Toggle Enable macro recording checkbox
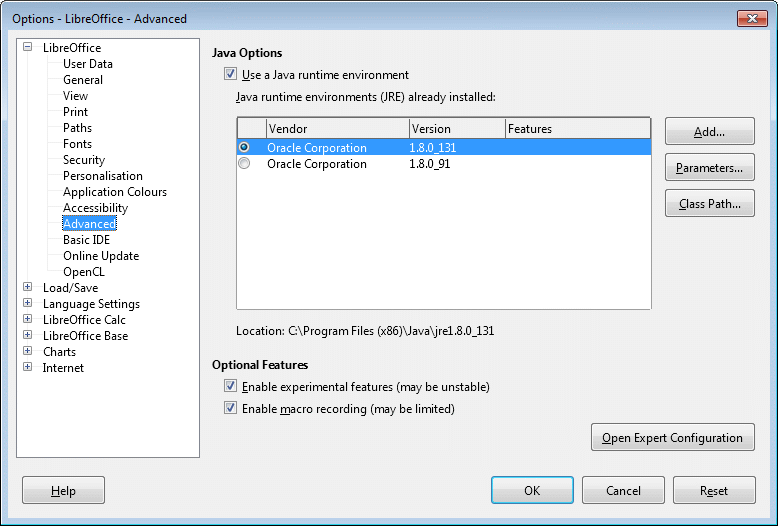 230,408
